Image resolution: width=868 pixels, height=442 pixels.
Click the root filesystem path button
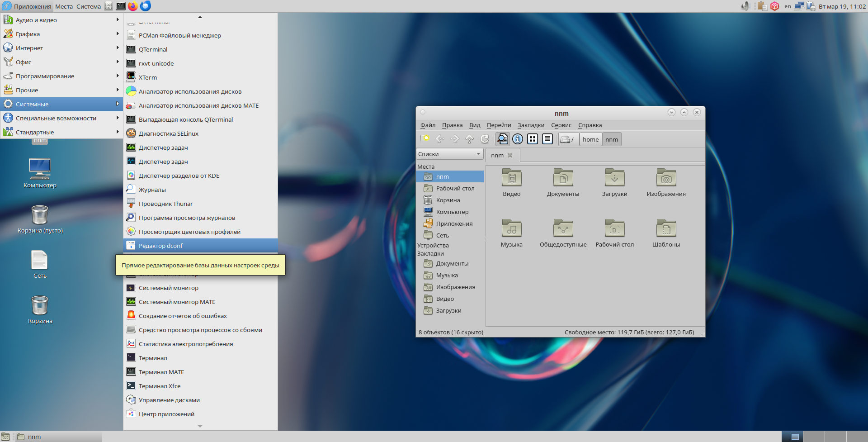pyautogui.click(x=568, y=139)
